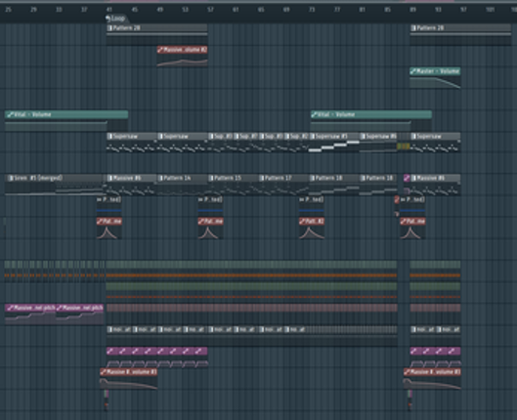Select the right Massive X volume #3 clip
This screenshot has height=420, width=517.
432,372
